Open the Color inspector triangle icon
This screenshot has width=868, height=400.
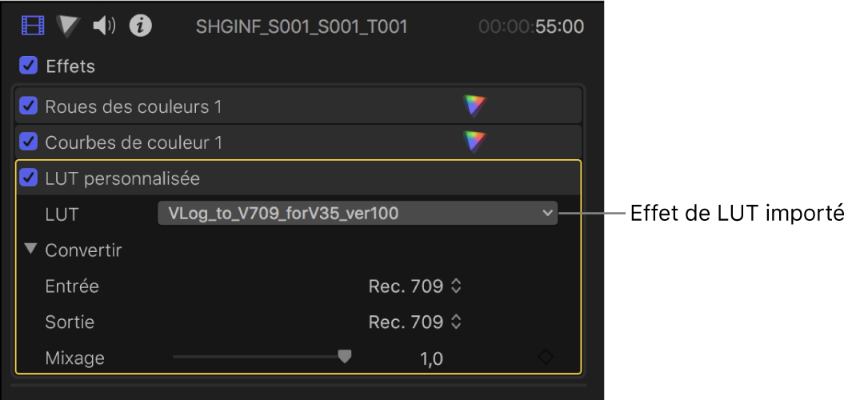coord(69,26)
